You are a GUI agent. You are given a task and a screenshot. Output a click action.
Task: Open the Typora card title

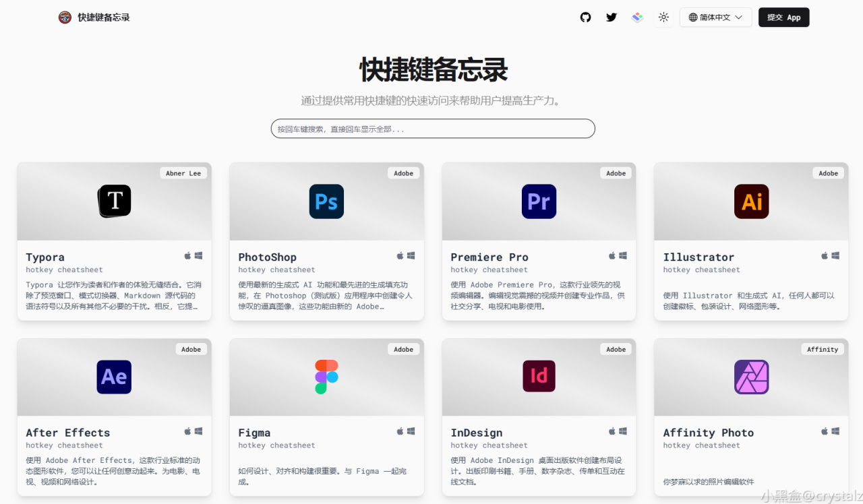point(45,257)
